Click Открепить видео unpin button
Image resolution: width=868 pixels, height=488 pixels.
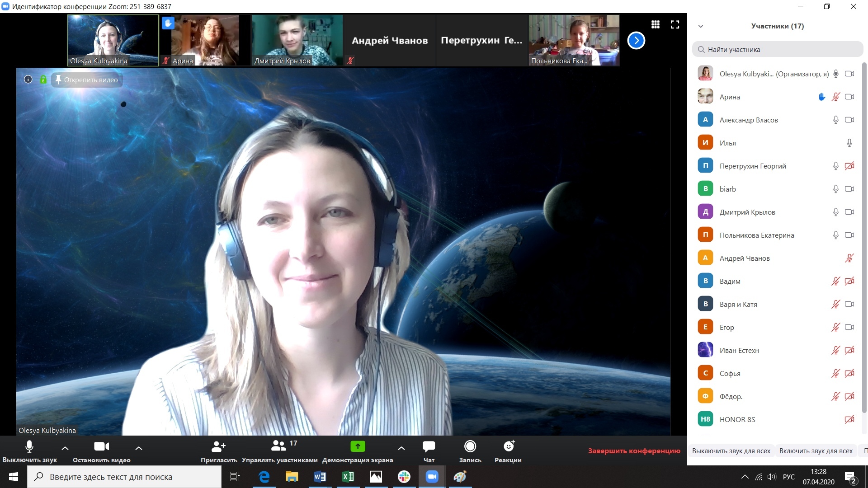click(86, 80)
